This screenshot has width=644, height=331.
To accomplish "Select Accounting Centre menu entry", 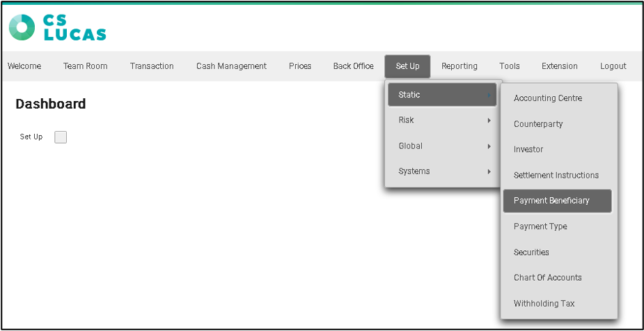I will pyautogui.click(x=548, y=98).
